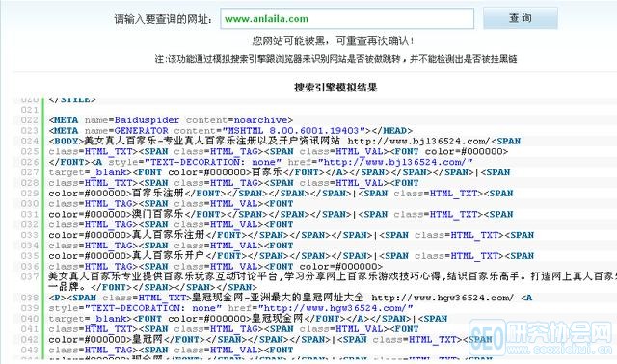Select the text 您网站可能被黑，可重查再次确认！
The image size is (617, 364).
pos(334,40)
